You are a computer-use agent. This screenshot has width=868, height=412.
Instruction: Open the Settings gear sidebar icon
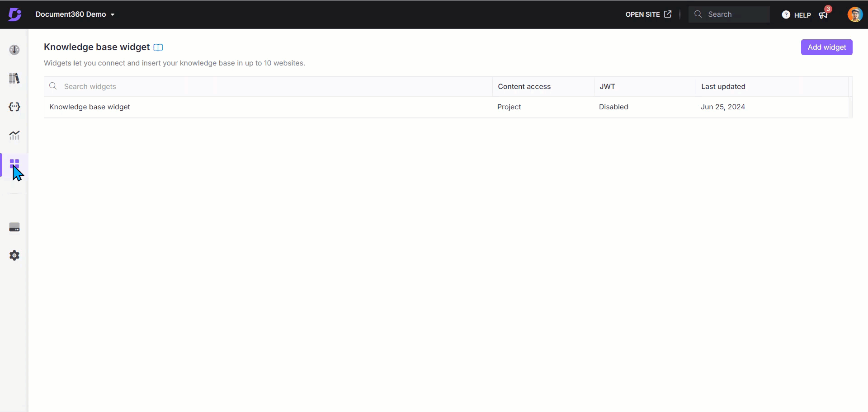pos(14,256)
